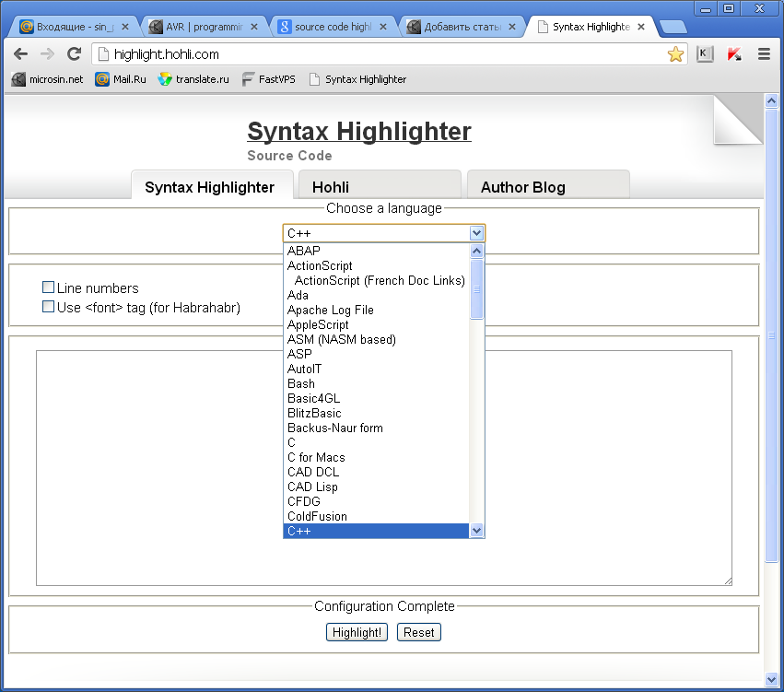The height and width of the screenshot is (692, 784).
Task: Choose CFDG from the language list
Action: (x=376, y=501)
